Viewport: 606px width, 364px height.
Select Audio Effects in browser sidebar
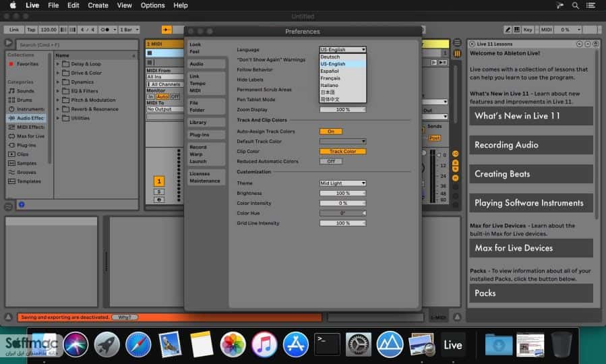pyautogui.click(x=26, y=118)
